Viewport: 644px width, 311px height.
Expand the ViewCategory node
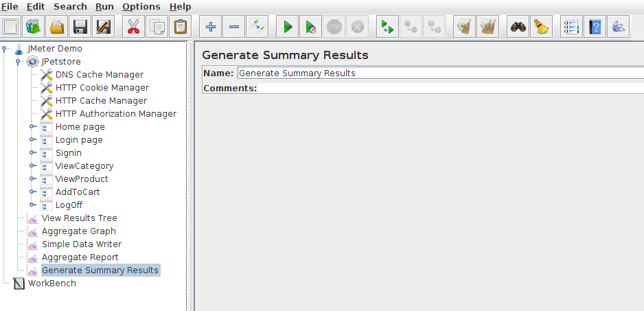coord(33,166)
